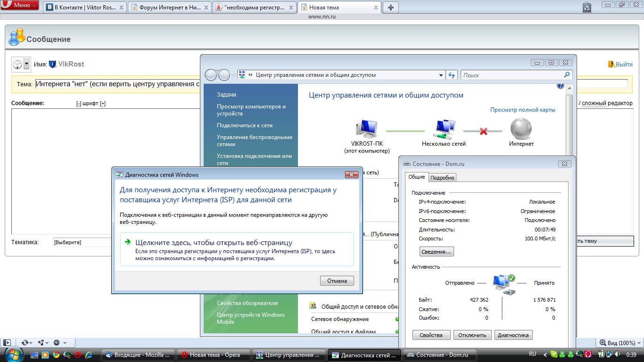Switch to Центр управления taskbar button

pyautogui.click(x=289, y=355)
